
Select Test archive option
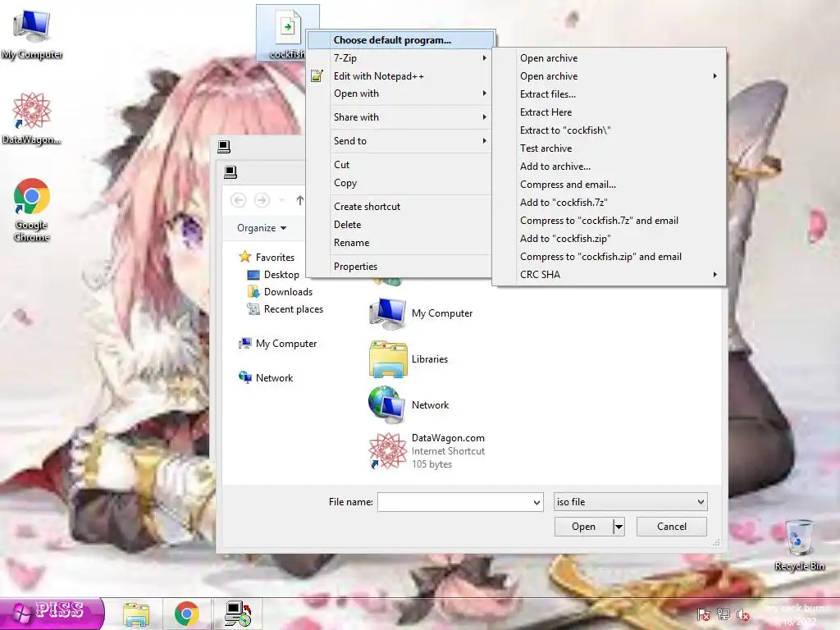point(609,148)
